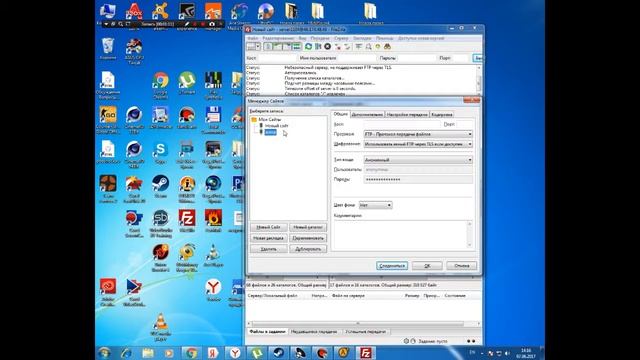640x360 pixels.
Task: Click uTorrent desktop icon
Action: [187, 84]
